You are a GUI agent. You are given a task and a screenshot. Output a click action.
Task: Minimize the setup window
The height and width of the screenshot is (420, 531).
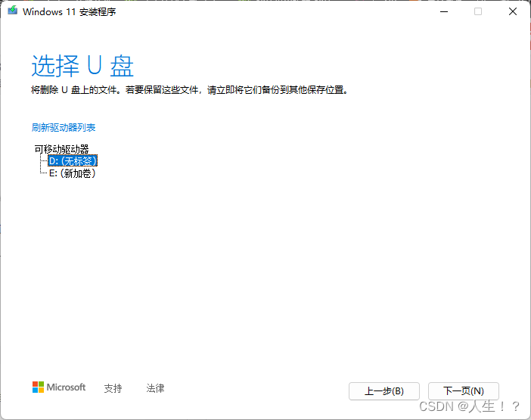click(x=444, y=11)
